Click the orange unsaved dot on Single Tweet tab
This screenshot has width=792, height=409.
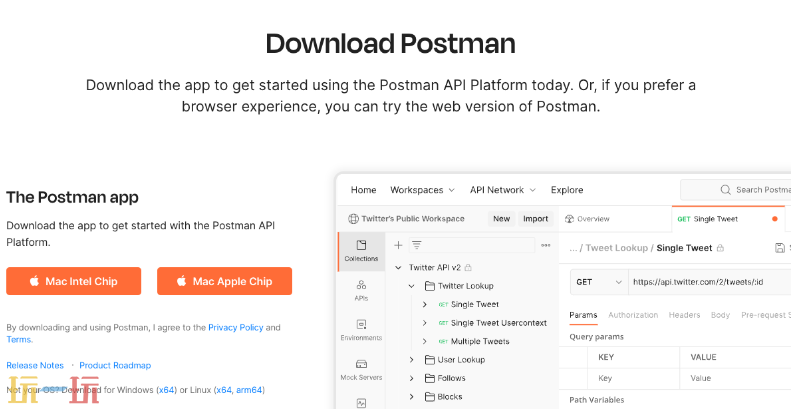click(775, 219)
